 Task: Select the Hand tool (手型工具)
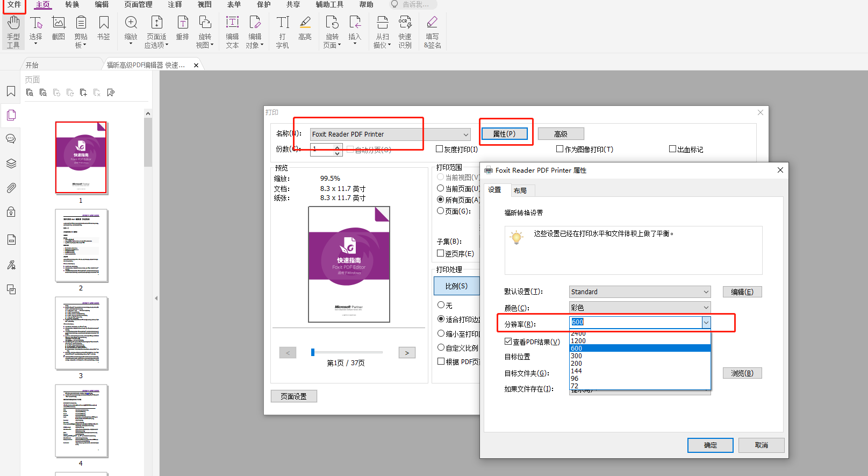[13, 31]
